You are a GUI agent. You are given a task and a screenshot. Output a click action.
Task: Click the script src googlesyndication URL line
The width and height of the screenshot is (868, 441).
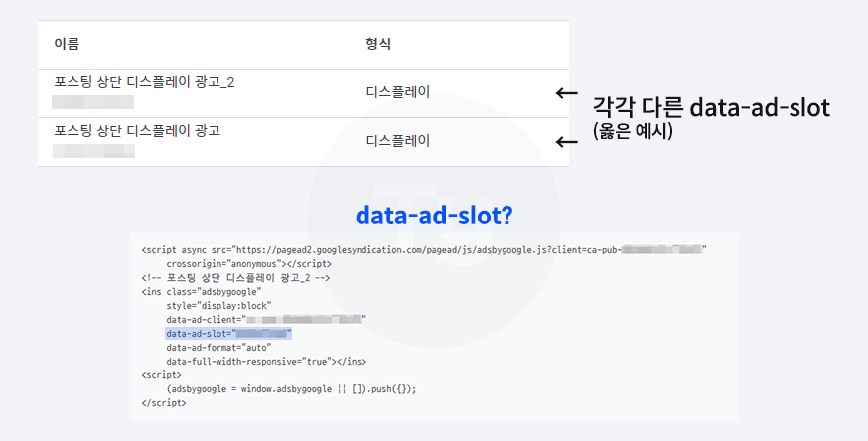(x=424, y=250)
